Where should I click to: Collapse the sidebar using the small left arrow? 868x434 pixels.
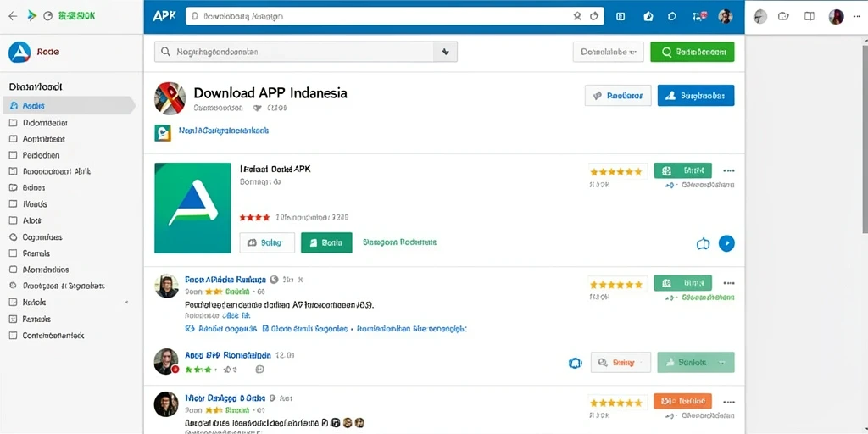(x=127, y=303)
